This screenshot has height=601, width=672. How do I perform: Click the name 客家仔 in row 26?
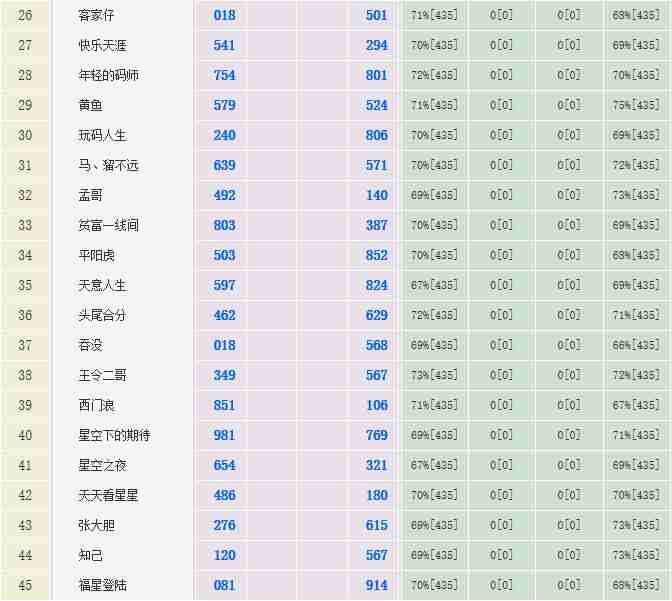pyautogui.click(x=97, y=16)
